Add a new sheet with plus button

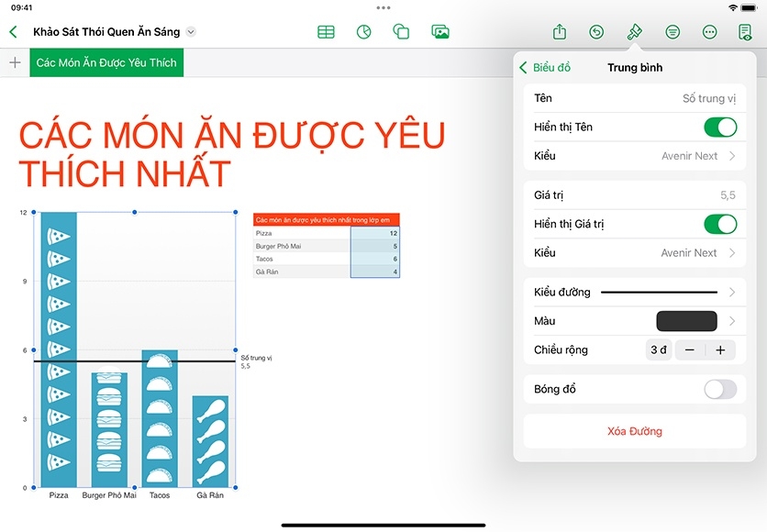[15, 62]
